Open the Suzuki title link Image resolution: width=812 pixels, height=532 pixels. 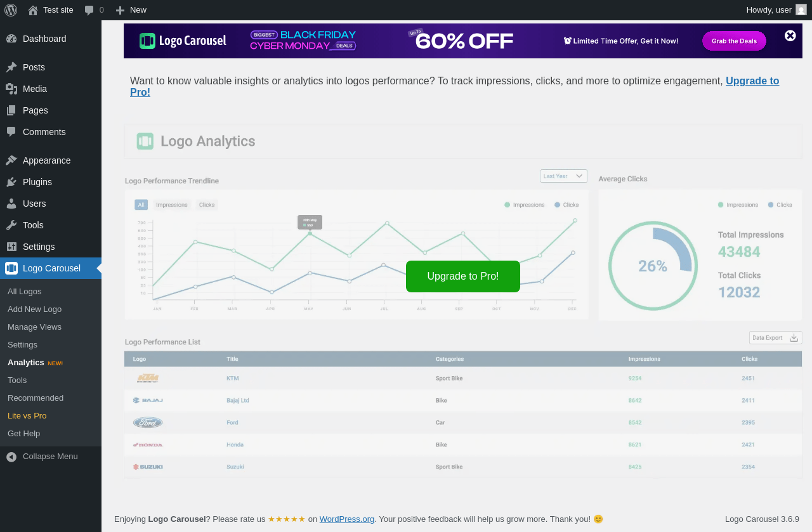(x=235, y=467)
